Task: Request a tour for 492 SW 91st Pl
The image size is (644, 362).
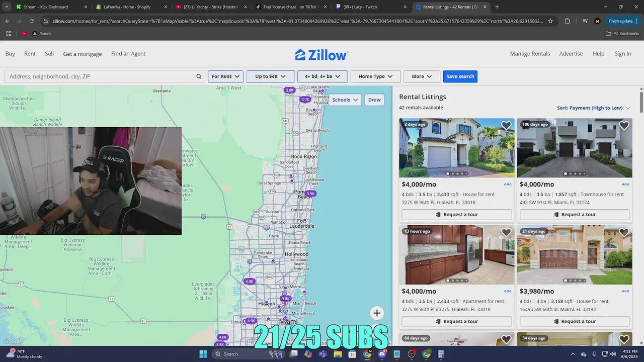Action: click(575, 215)
